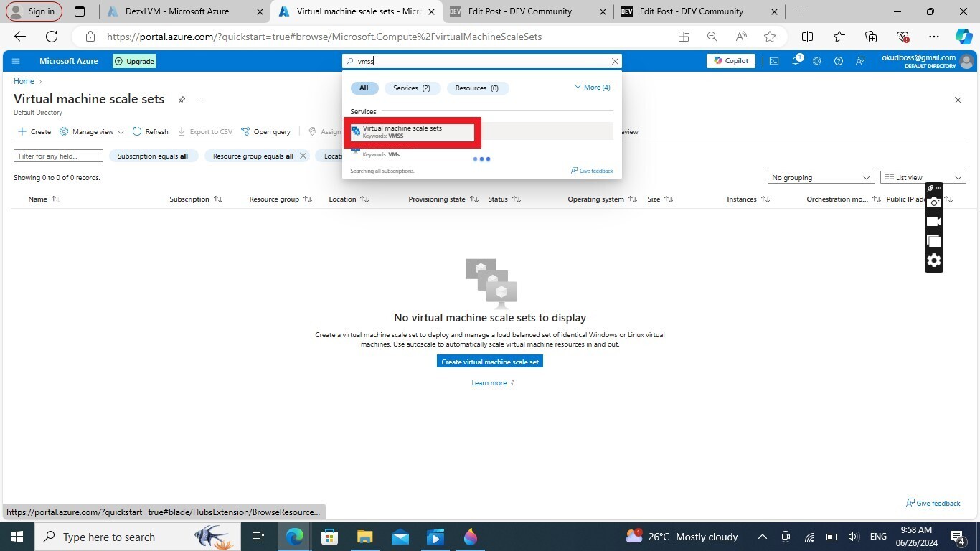Open Edge Settings and more menu
Image resolution: width=980 pixels, height=551 pixels.
coord(933,37)
